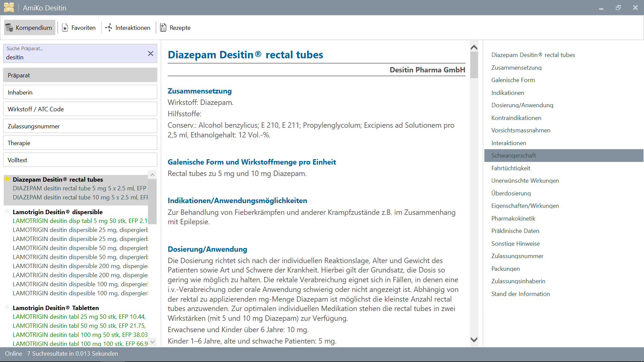Viewport: 644px width, 362px height.
Task: Click the Rezepte prescription icon
Action: pos(163,27)
